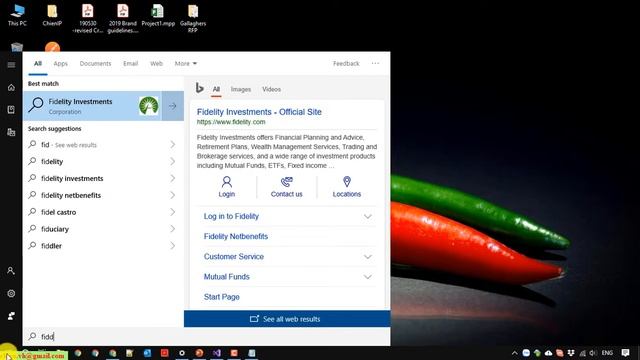Click the account person icon in sidebar
640x360 pixels.
click(x=11, y=271)
